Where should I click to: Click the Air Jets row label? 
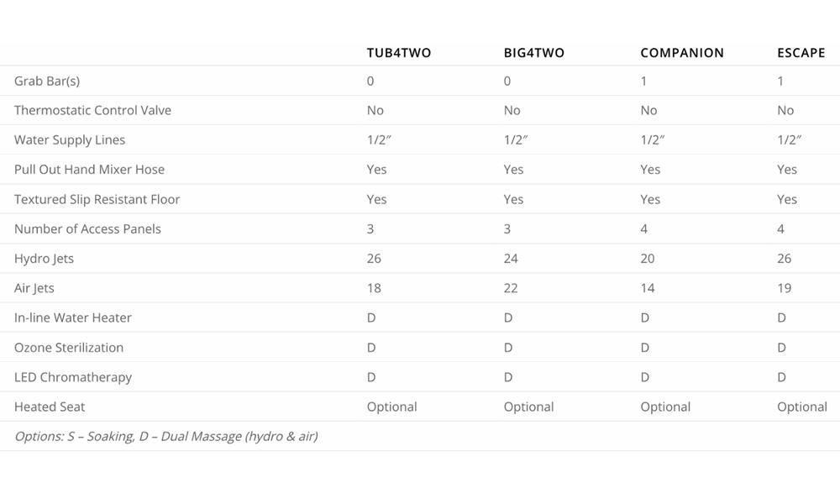coord(34,288)
